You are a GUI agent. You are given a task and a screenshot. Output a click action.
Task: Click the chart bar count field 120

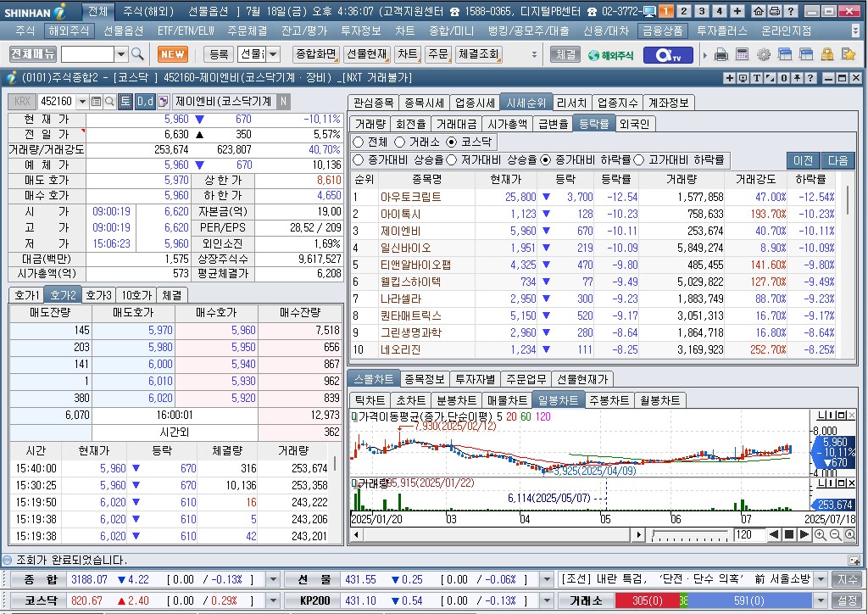[x=749, y=535]
